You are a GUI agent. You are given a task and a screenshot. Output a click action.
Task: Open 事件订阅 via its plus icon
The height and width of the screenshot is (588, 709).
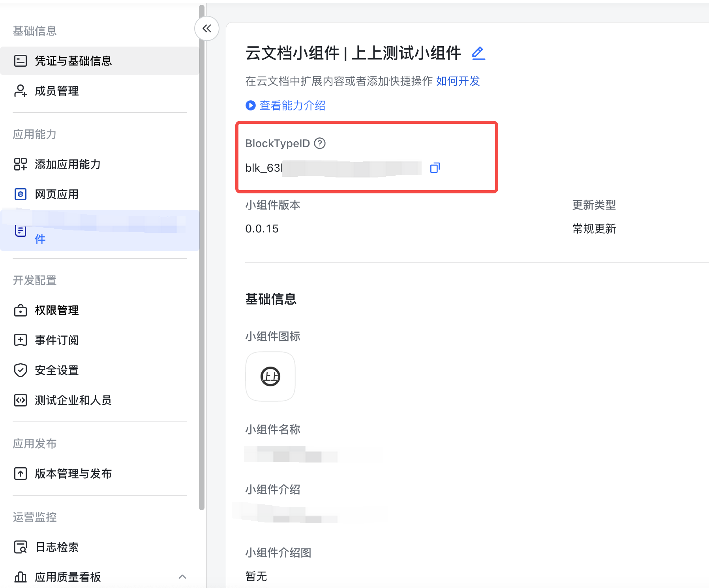click(21, 340)
